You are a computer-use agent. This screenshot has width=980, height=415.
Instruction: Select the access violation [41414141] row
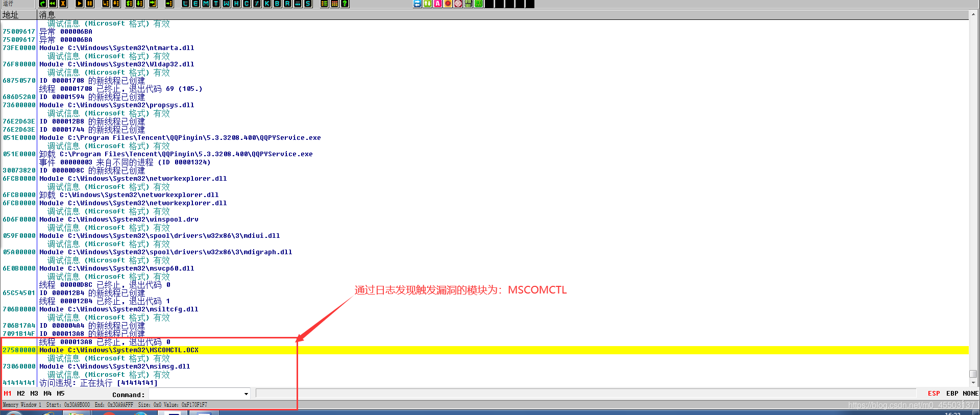[x=484, y=383]
